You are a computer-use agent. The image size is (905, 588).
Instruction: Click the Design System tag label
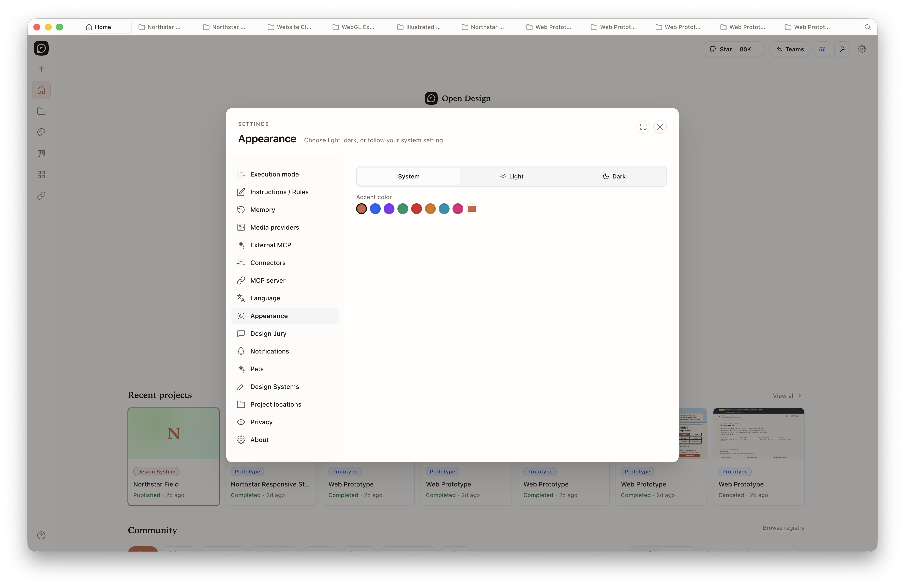coord(156,471)
